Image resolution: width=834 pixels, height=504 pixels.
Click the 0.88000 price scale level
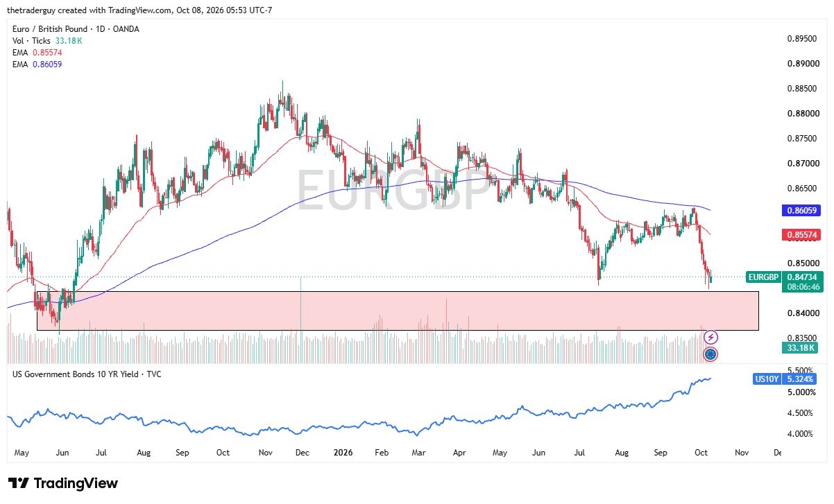coord(803,114)
